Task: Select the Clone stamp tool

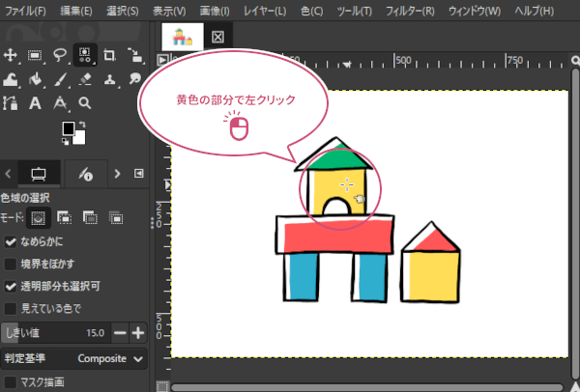Action: tap(109, 79)
